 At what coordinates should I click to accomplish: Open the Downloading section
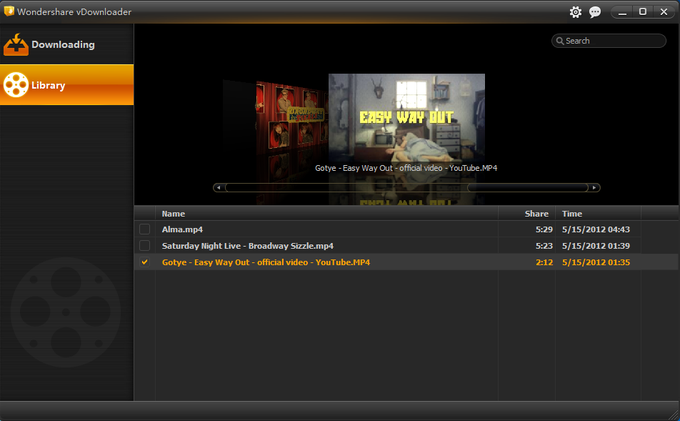tap(67, 44)
